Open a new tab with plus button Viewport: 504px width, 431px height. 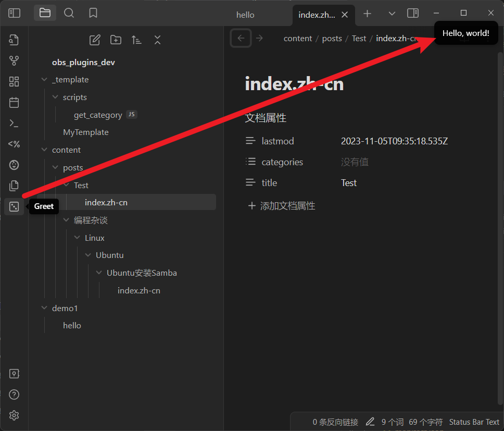368,14
